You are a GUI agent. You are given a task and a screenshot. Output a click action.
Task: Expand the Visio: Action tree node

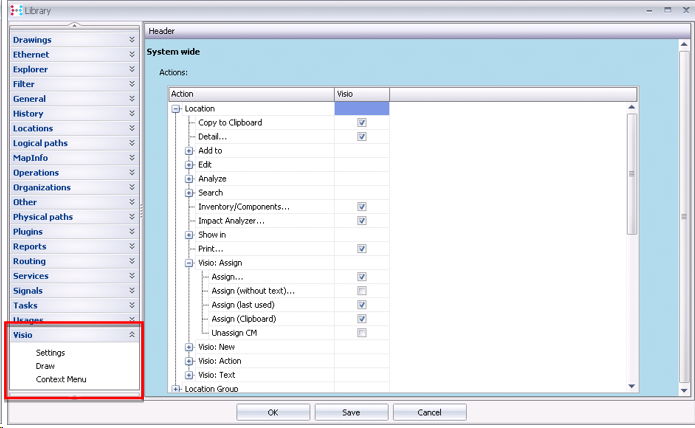[x=189, y=361]
